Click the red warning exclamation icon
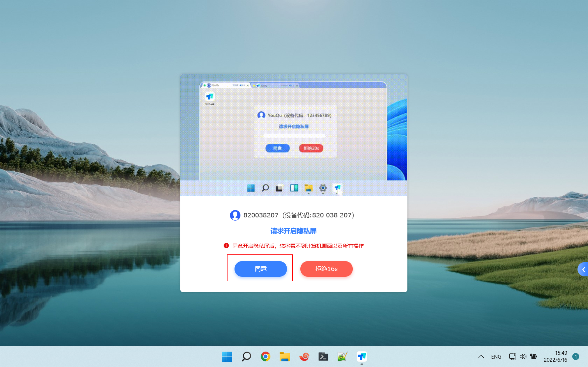The image size is (588, 367). click(226, 246)
